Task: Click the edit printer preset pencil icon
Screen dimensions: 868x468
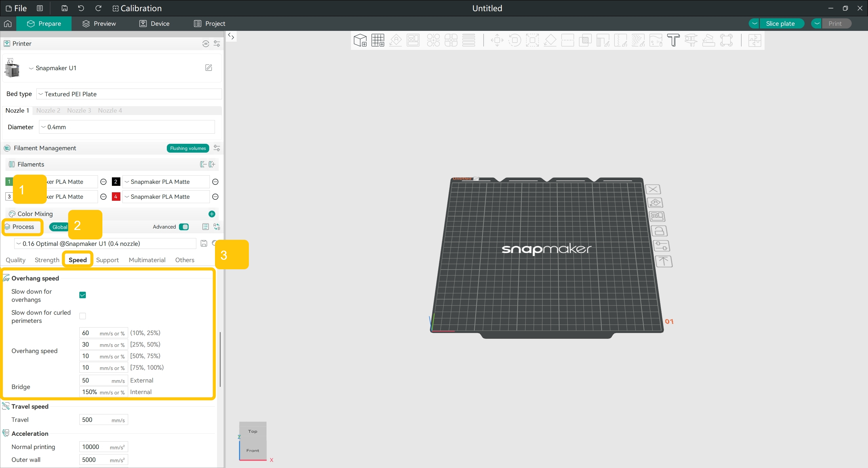Action: (209, 68)
